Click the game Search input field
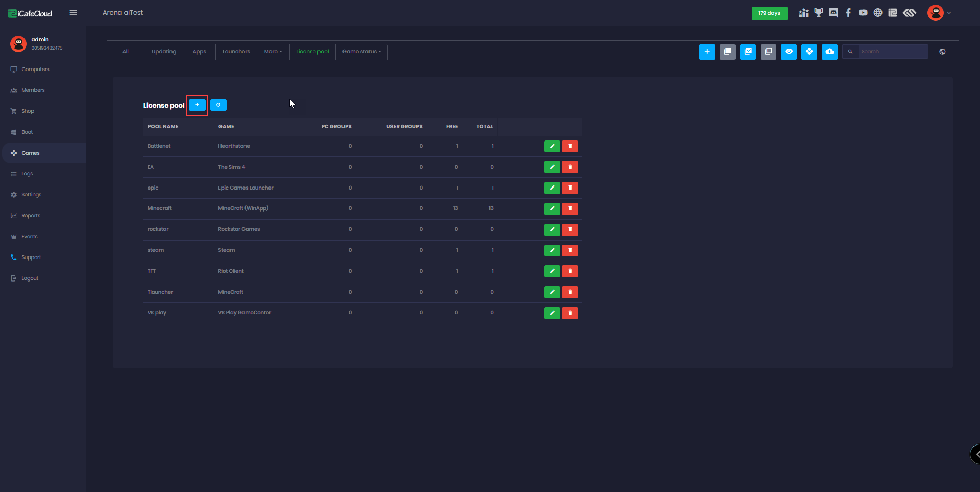This screenshot has width=980, height=492. pos(892,52)
